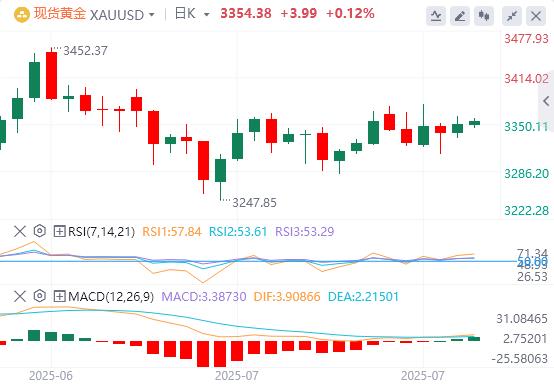The width and height of the screenshot is (554, 386).
Task: Click the last green candle on the chart
Action: 475,123
